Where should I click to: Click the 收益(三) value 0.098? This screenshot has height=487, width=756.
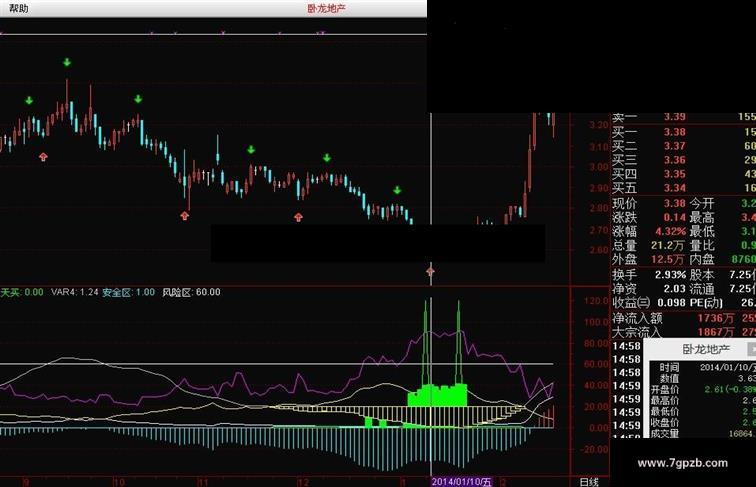tap(671, 303)
